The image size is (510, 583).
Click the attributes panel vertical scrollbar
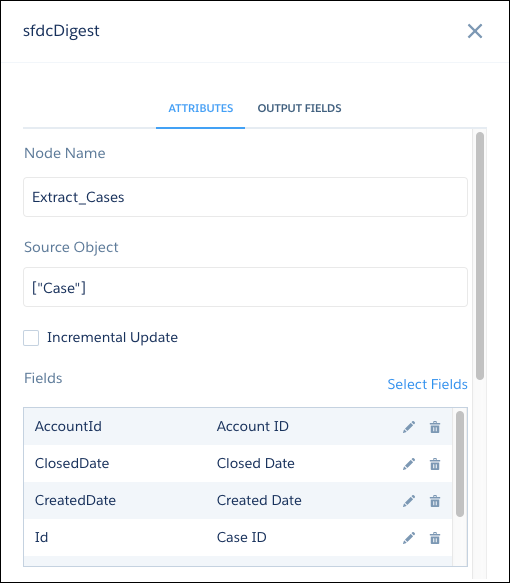click(x=480, y=256)
